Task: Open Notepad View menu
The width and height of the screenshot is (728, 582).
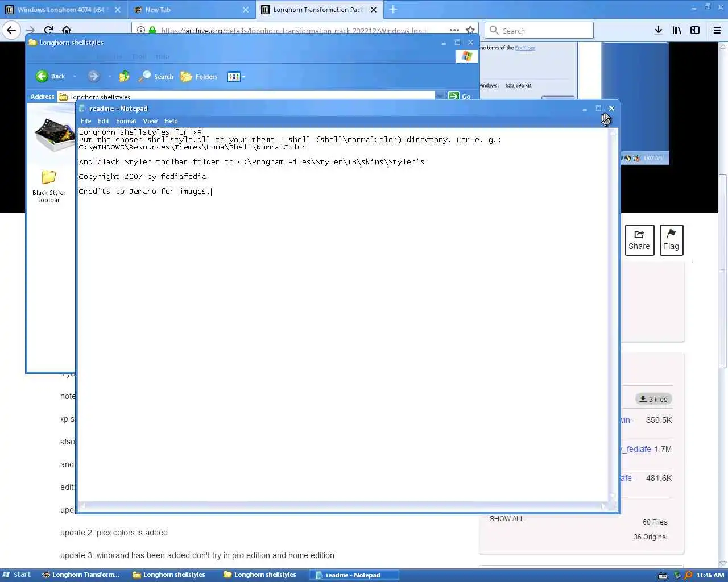Action: pos(150,121)
